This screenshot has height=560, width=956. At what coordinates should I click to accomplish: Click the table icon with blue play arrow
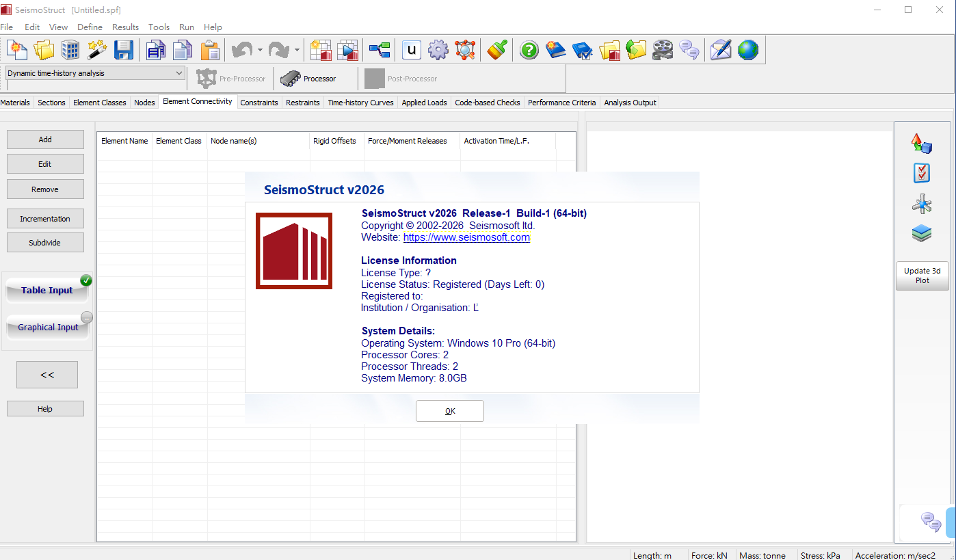(347, 50)
